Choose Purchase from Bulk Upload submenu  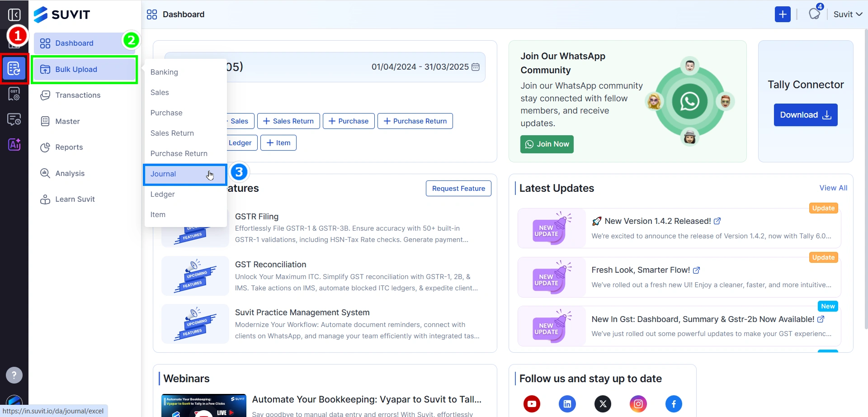tap(185, 113)
